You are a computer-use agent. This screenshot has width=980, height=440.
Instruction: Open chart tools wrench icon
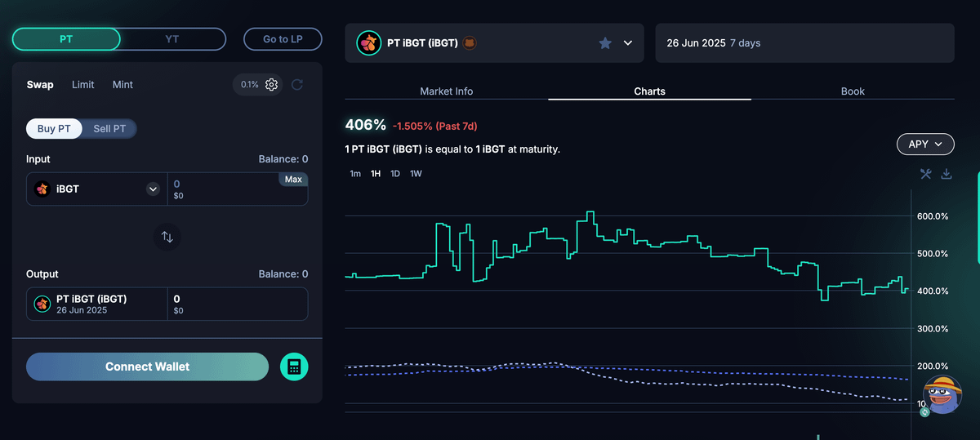pyautogui.click(x=926, y=174)
